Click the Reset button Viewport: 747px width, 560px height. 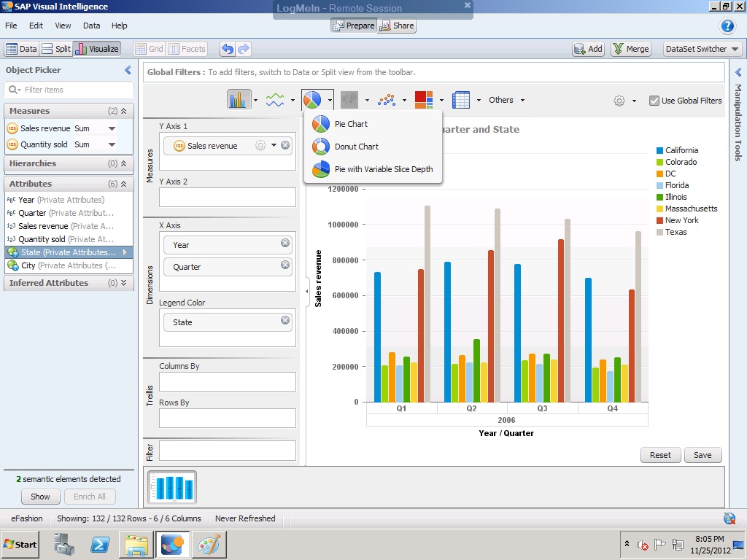point(660,455)
